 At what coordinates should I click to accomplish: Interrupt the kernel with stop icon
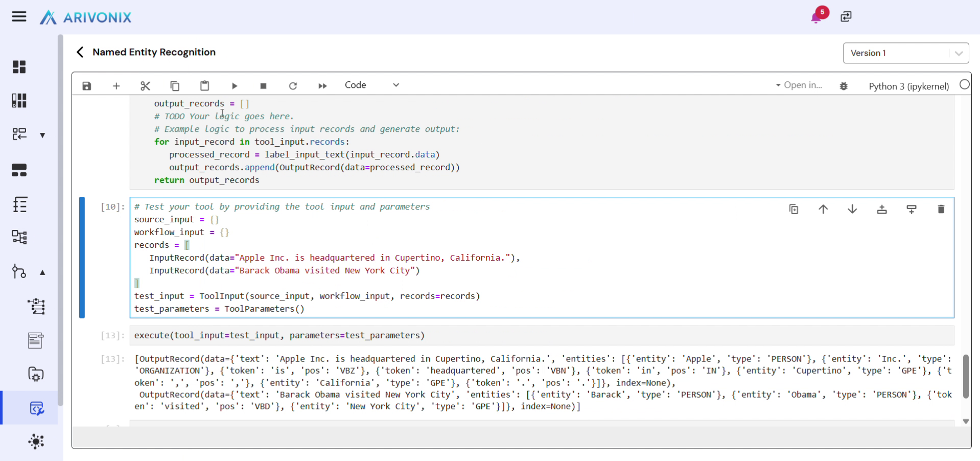(263, 86)
